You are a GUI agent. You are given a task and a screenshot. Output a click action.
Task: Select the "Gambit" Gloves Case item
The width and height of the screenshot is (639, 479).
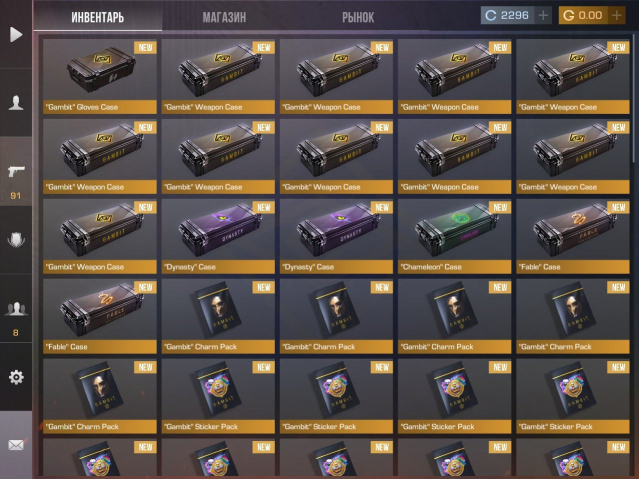tap(100, 76)
